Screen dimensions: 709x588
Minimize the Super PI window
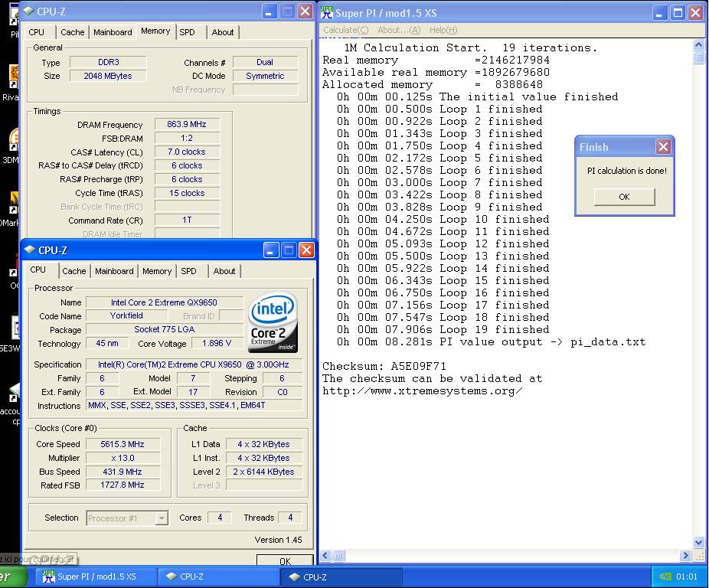pos(660,13)
